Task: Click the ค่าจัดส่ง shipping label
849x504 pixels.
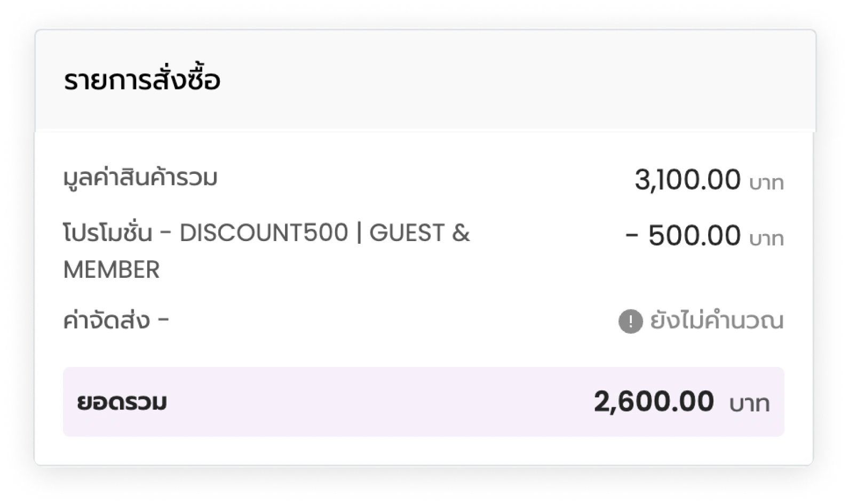Action: tap(106, 321)
